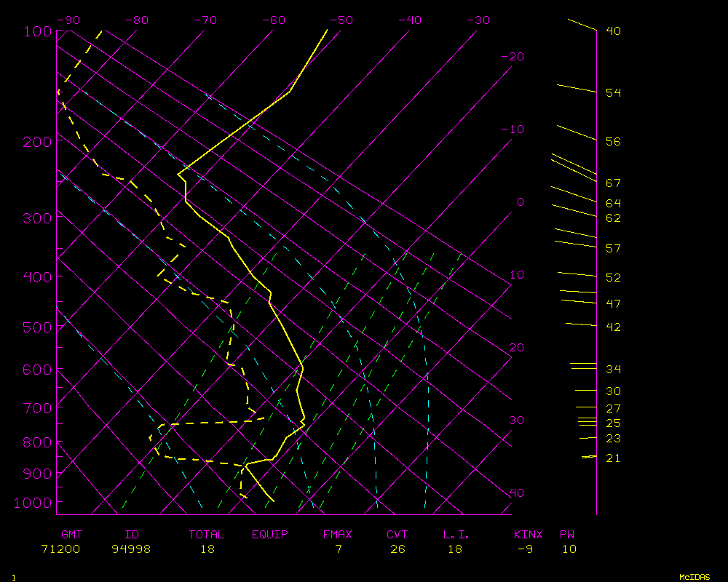Click the PW header label
Image resolution: width=728 pixels, height=582 pixels.
tap(567, 535)
